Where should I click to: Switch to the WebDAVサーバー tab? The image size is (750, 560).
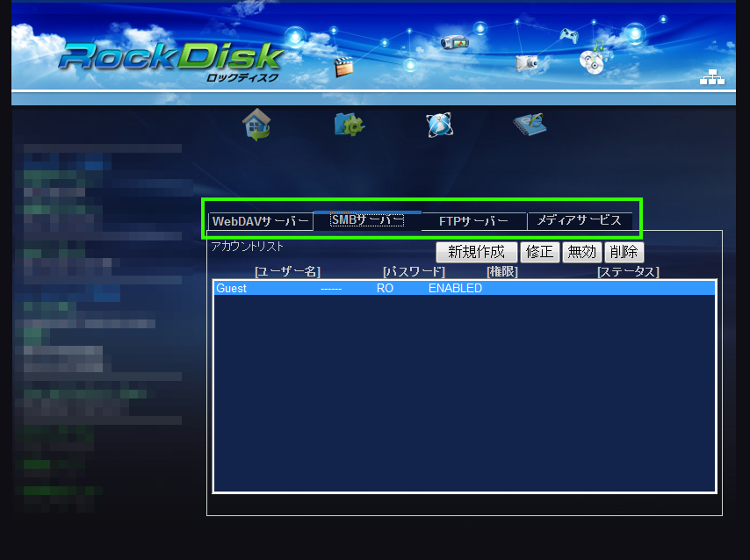(261, 221)
